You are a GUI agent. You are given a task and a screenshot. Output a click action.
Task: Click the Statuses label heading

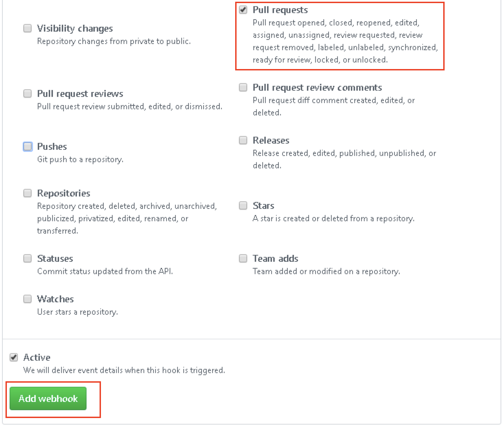(x=55, y=259)
